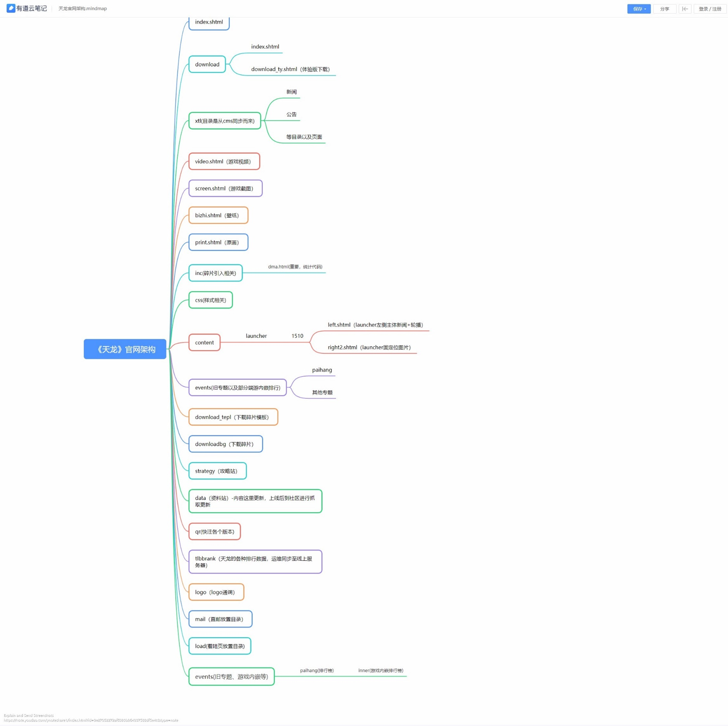Click the collapse-to-left arrow icon

(685, 9)
